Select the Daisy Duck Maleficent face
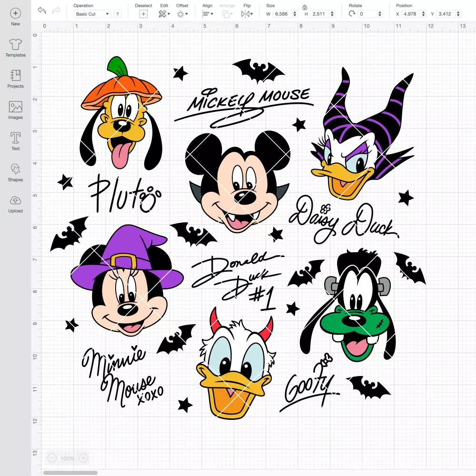The image size is (476, 476). pos(362,133)
